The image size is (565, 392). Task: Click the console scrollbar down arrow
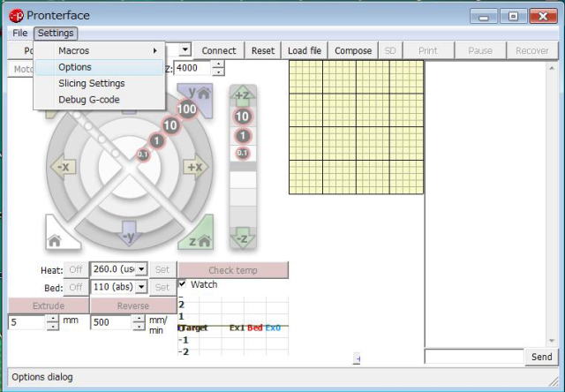point(552,341)
